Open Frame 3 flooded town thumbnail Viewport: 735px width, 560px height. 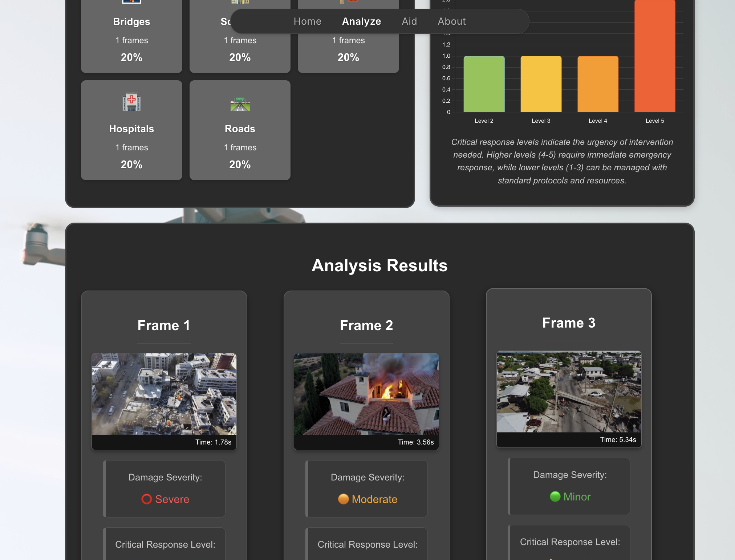coord(569,391)
